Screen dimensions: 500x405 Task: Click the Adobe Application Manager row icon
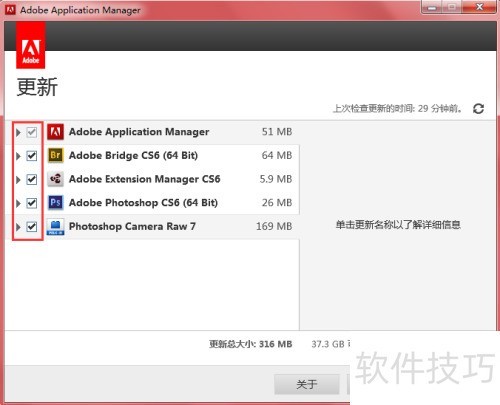pyautogui.click(x=55, y=132)
